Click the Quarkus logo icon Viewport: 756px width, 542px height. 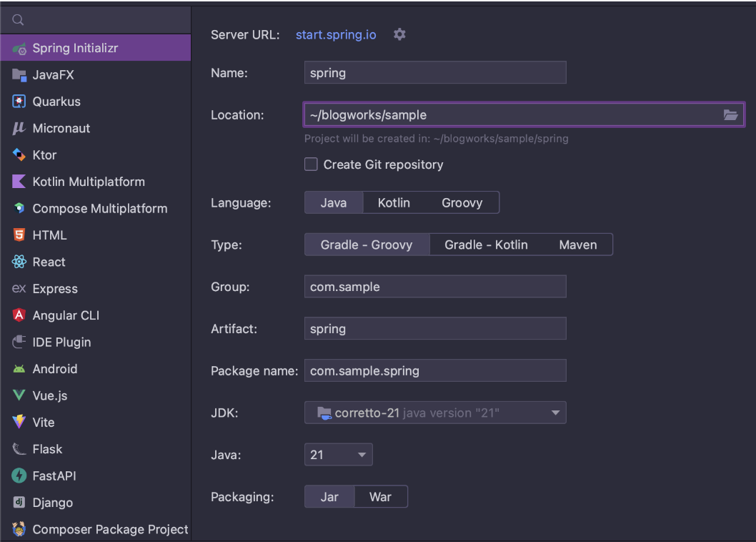click(x=19, y=102)
